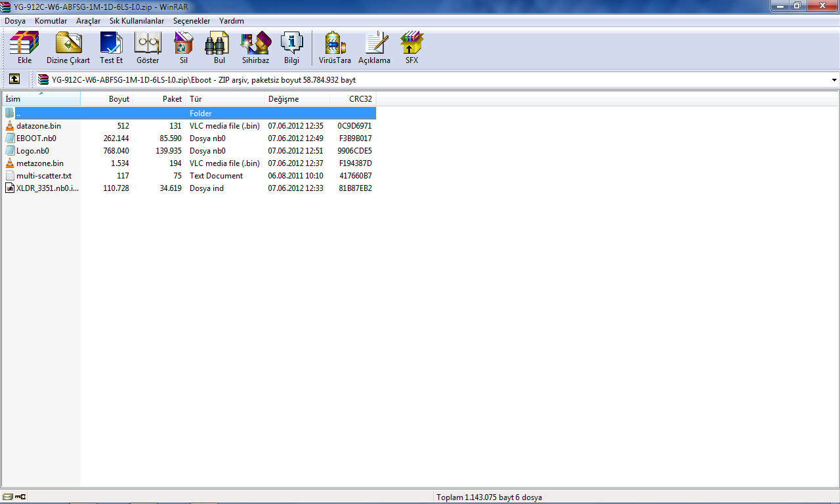
Task: Open the Açıklama comment tool
Action: click(x=374, y=48)
